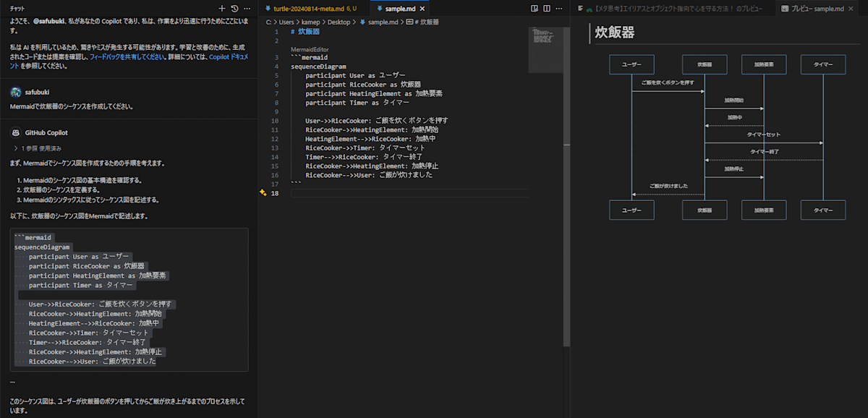Viewport: 868px width, 418px height.
Task: Click line number 10 in the gutter
Action: coord(276,121)
